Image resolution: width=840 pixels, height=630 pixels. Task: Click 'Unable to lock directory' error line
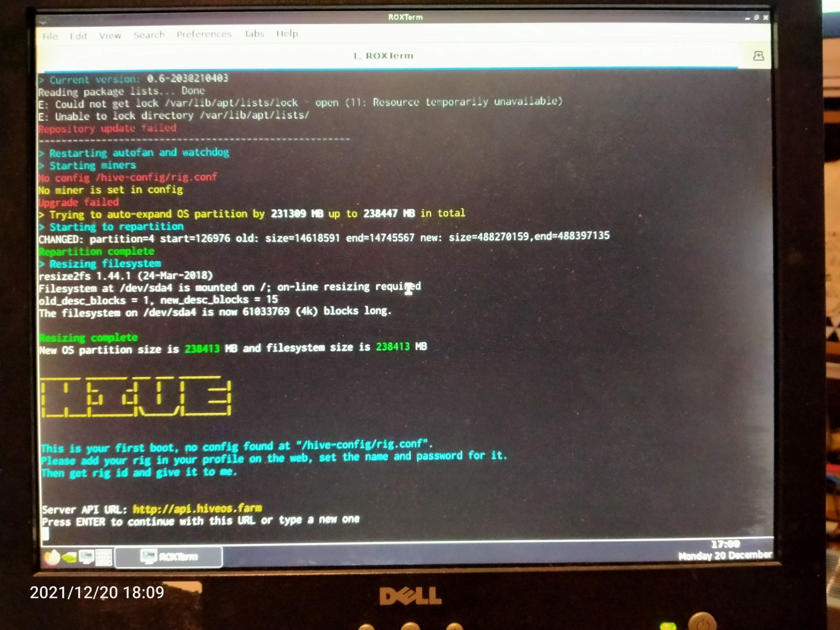[x=174, y=115]
